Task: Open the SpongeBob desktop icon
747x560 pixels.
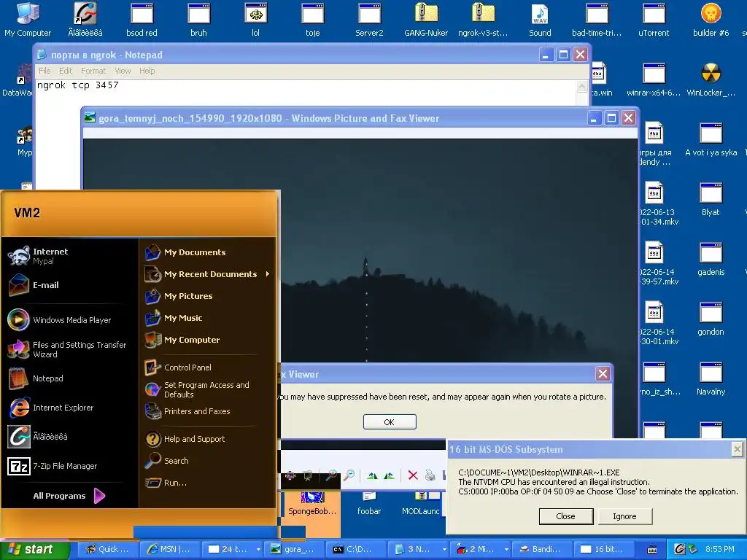Action: 312,505
